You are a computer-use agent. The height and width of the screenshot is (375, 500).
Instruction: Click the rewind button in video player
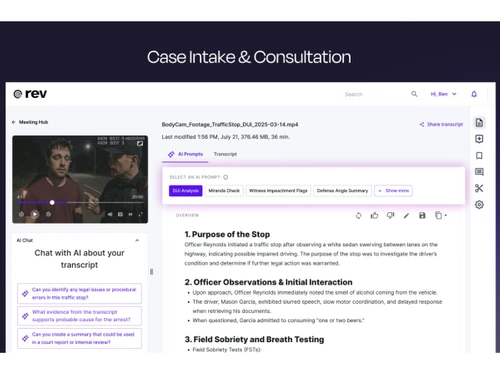(x=21, y=214)
